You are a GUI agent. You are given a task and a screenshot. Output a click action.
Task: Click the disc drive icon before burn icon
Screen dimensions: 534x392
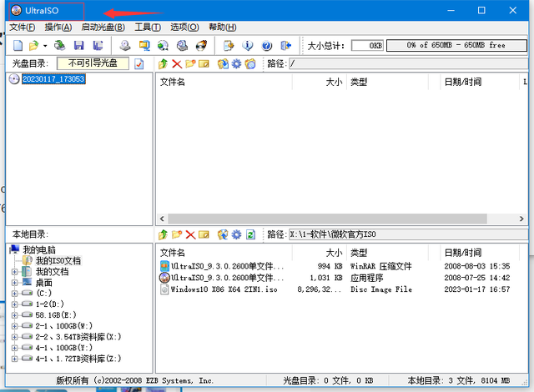(182, 45)
